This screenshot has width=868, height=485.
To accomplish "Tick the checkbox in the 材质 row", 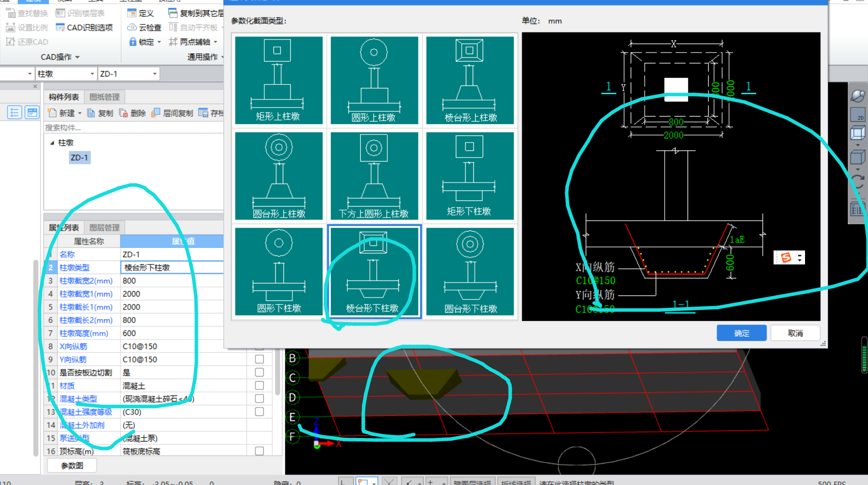I will [x=259, y=385].
